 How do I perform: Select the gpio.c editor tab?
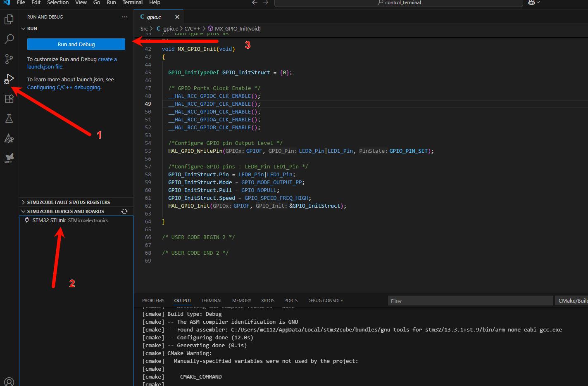pos(159,17)
